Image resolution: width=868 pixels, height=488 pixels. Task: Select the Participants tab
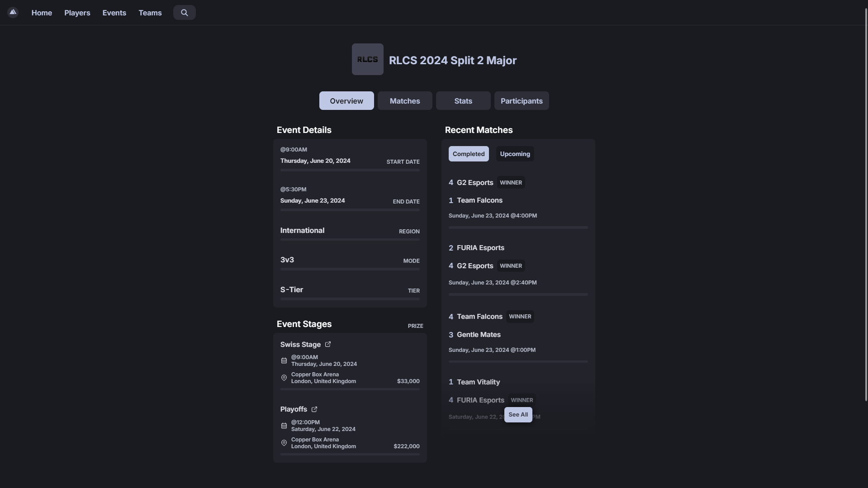521,101
